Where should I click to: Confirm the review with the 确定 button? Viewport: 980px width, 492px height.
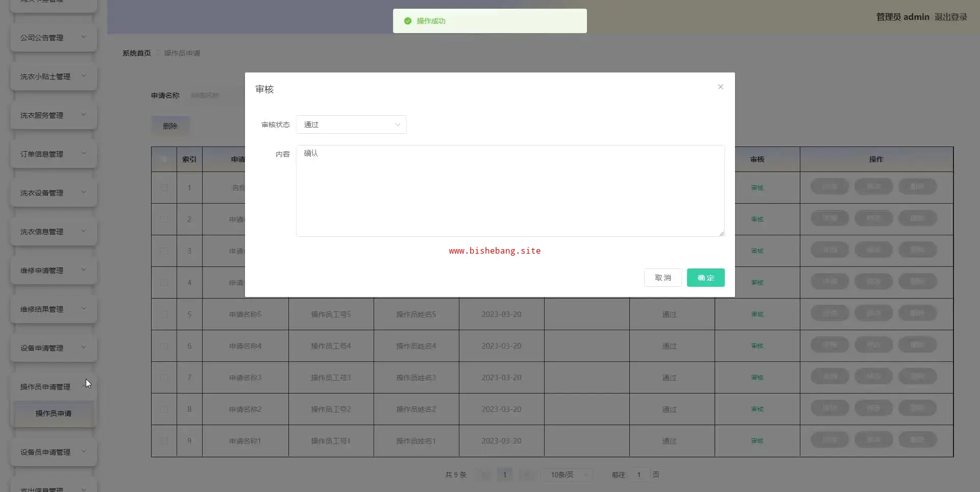pyautogui.click(x=705, y=278)
